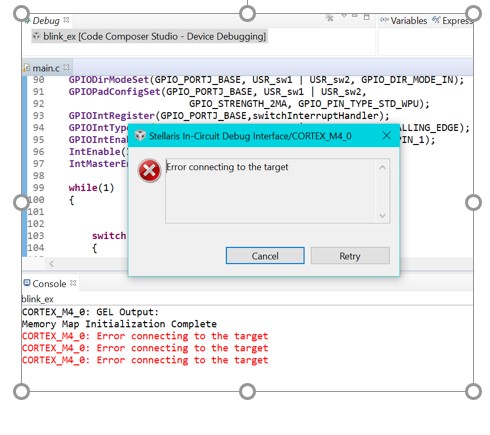The width and height of the screenshot is (490, 435).
Task: Close the main.c editor tab
Action: point(66,67)
